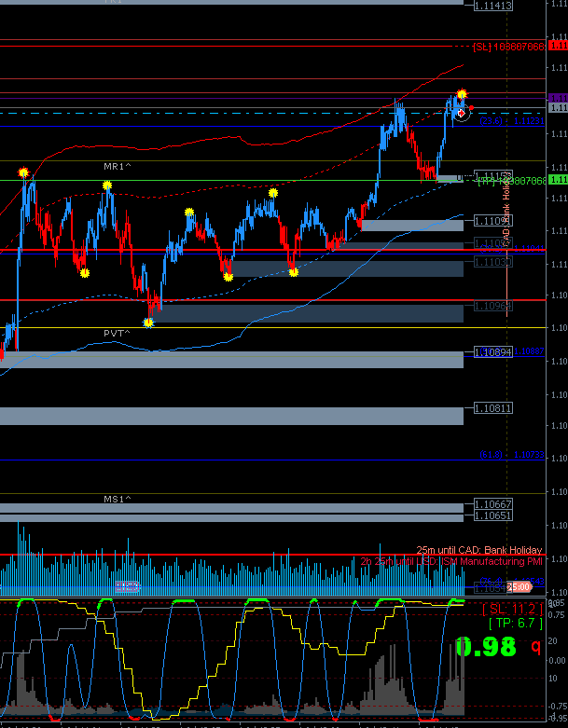Image resolution: width=568 pixels, height=728 pixels.
Task: Click the green price tag on price axis
Action: pyautogui.click(x=558, y=180)
